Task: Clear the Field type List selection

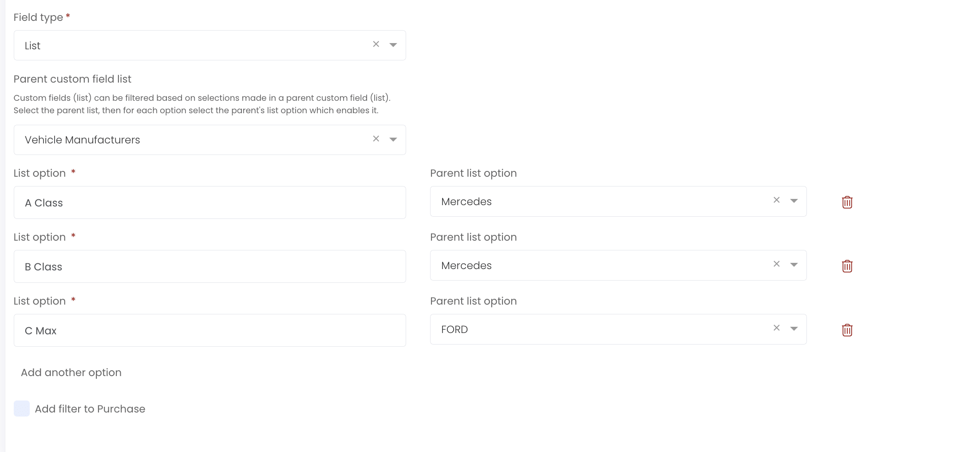Action: pos(376,44)
